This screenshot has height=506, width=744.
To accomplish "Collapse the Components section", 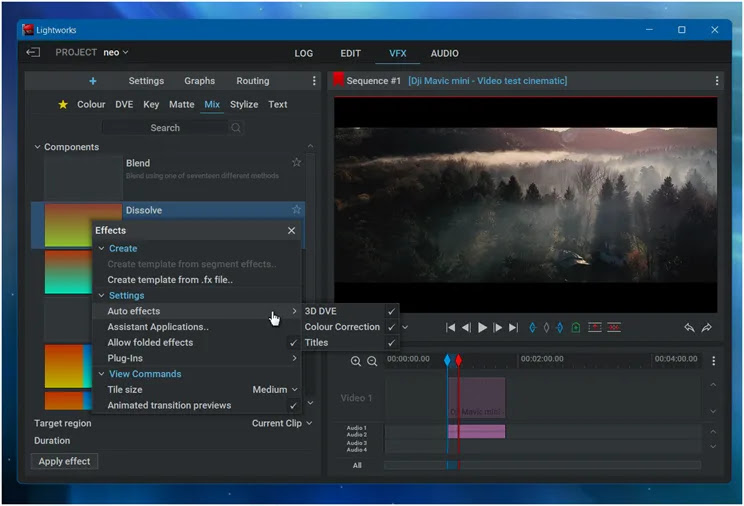I will point(38,147).
